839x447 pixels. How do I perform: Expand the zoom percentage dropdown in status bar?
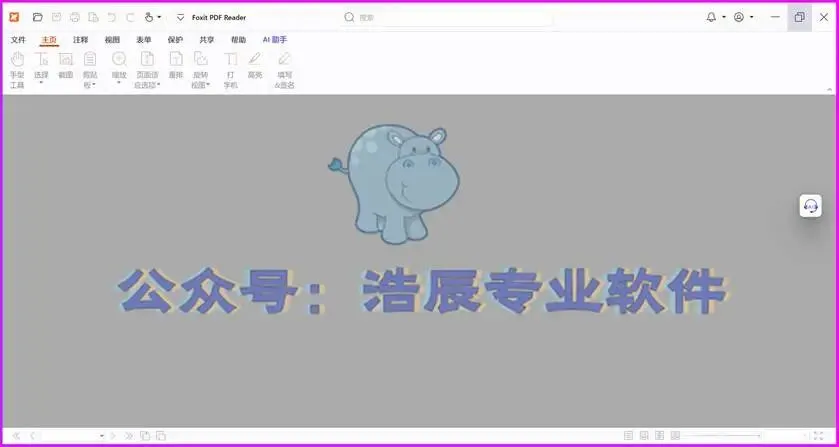[803, 436]
